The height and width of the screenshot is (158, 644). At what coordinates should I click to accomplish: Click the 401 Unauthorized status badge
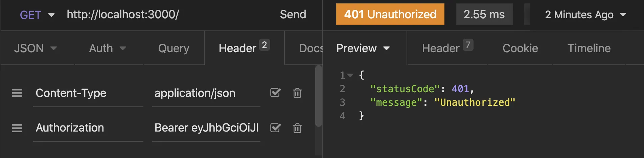pos(390,14)
